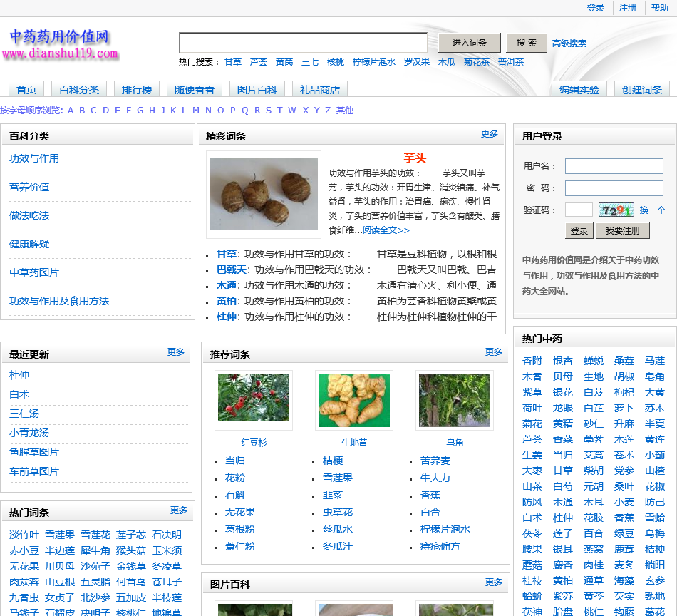This screenshot has width=677, height=616.
Task: Open the 生地黄 thumbnail image
Action: tap(354, 400)
